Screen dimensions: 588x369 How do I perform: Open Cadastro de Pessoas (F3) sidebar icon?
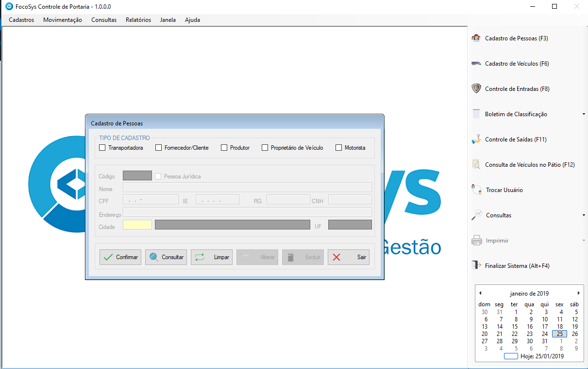pyautogui.click(x=476, y=38)
